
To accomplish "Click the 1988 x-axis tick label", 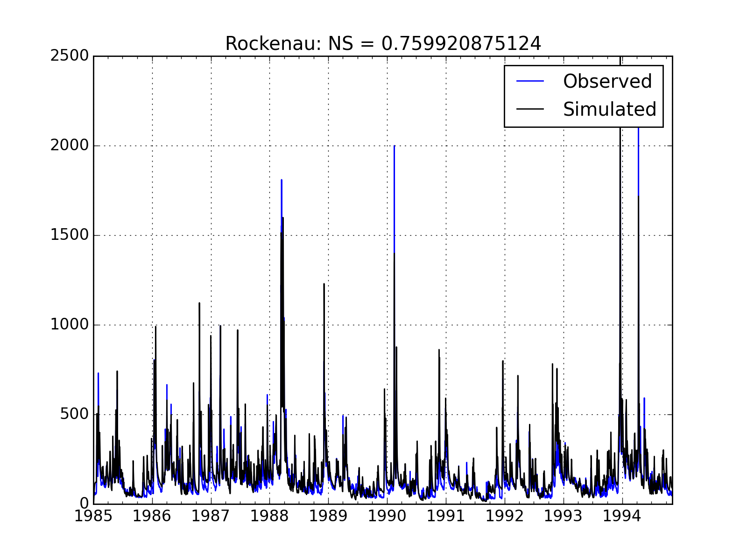I will 270,517.
